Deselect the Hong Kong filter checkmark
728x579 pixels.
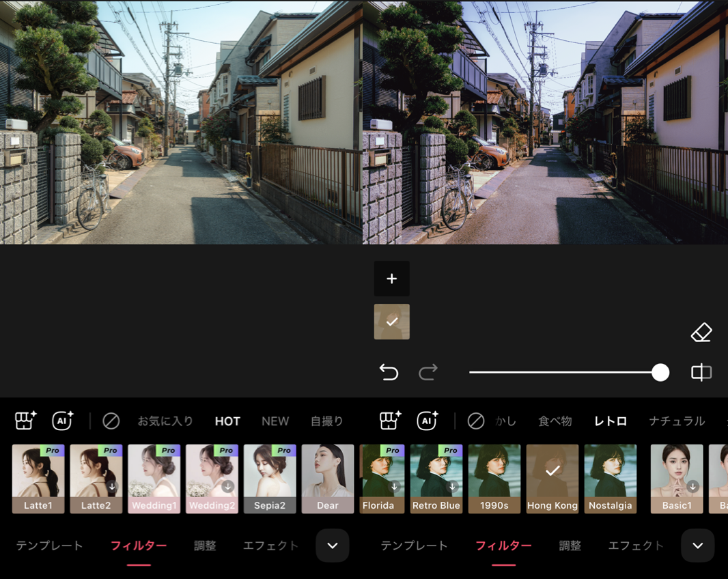pyautogui.click(x=552, y=470)
